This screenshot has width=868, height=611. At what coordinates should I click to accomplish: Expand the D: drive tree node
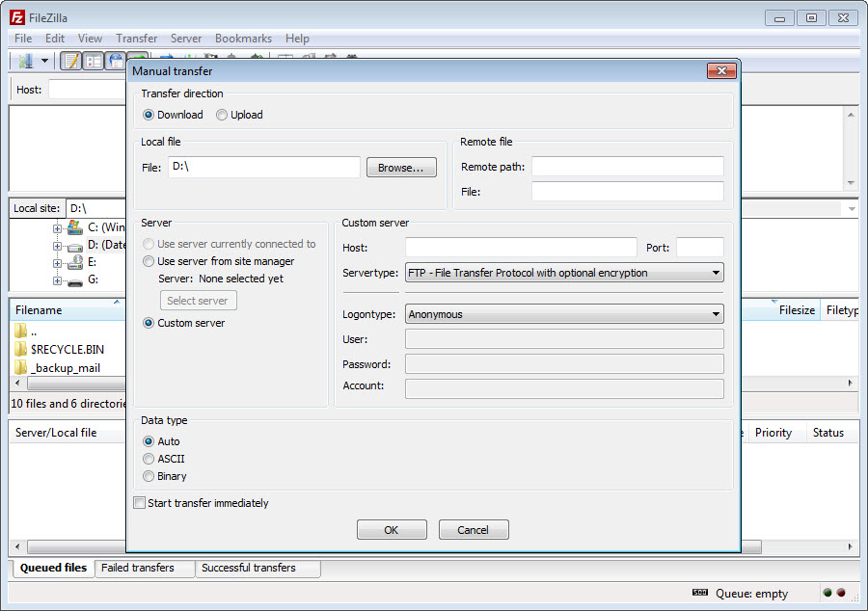pos(57,246)
